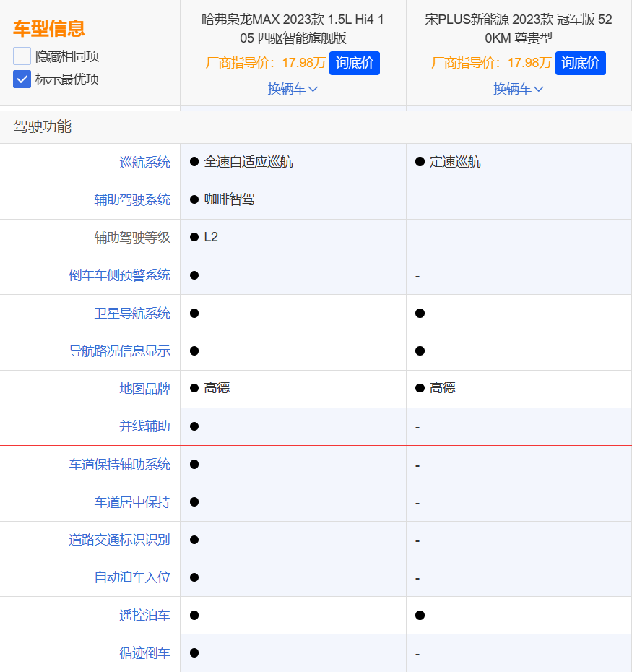Open the 遥控泊车 link
This screenshot has width=632, height=672.
point(145,616)
